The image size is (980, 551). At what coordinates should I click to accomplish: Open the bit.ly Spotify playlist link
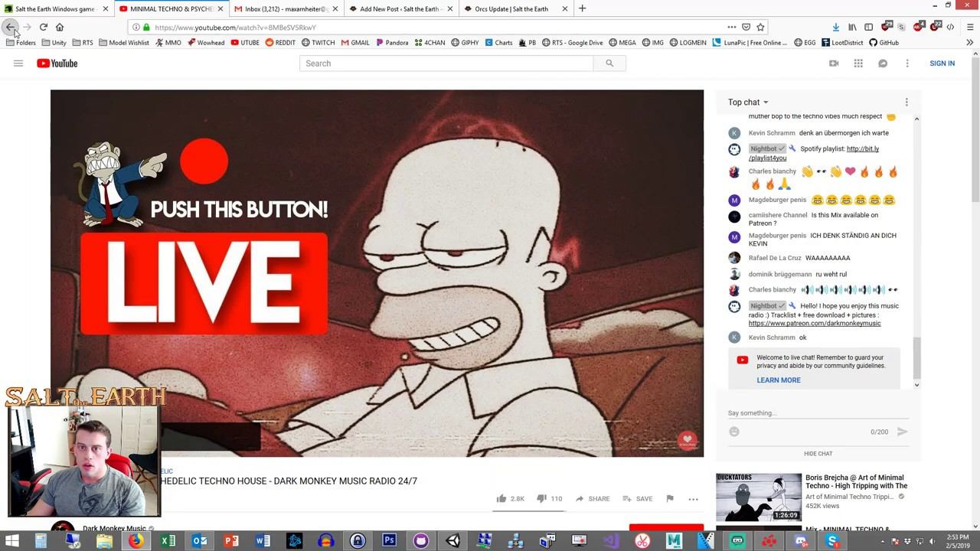[x=815, y=153]
